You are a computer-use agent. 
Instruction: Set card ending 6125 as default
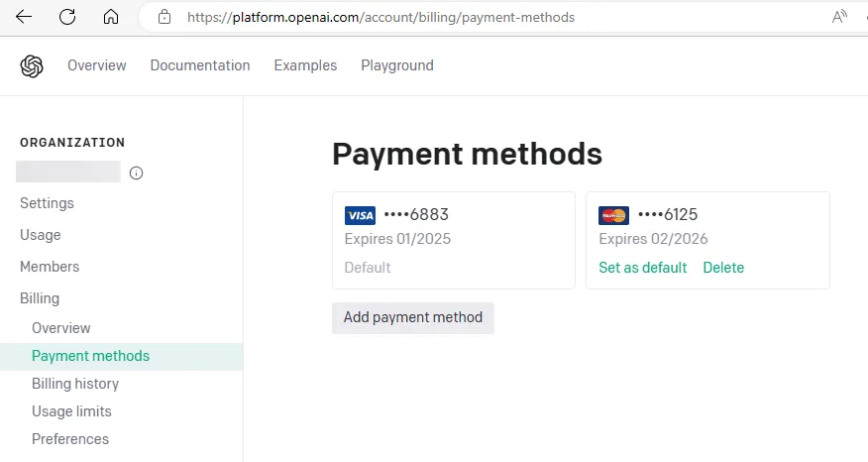[643, 268]
